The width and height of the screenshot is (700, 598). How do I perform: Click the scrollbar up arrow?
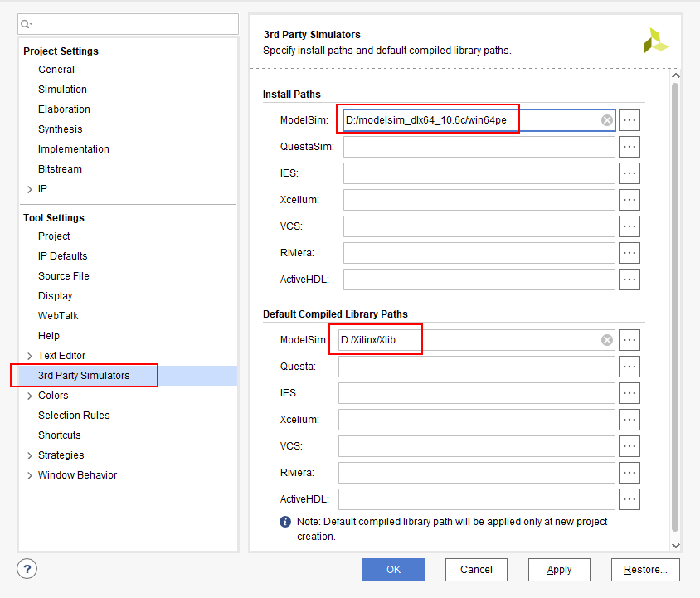pyautogui.click(x=675, y=75)
